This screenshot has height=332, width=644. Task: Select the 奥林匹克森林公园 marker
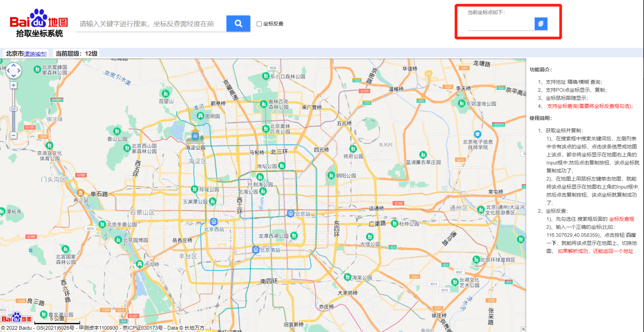[264, 104]
